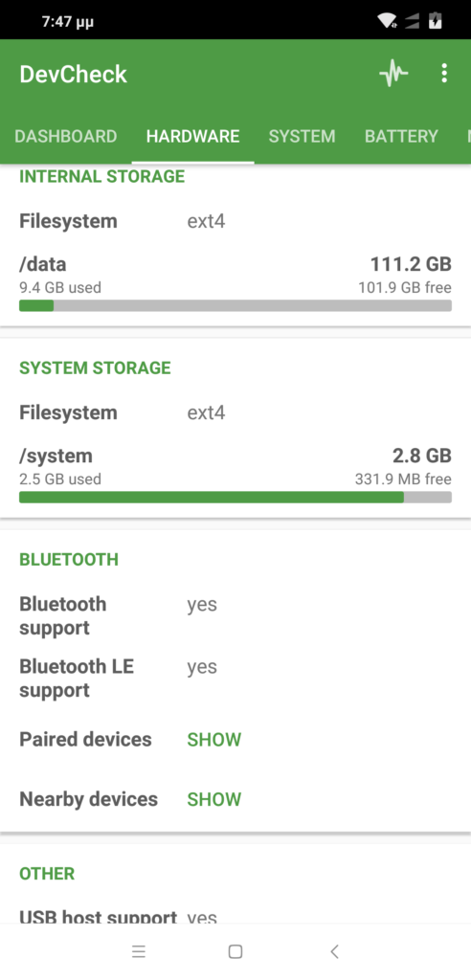471x980 pixels.
Task: Select the Hardware tab
Action: tap(192, 136)
